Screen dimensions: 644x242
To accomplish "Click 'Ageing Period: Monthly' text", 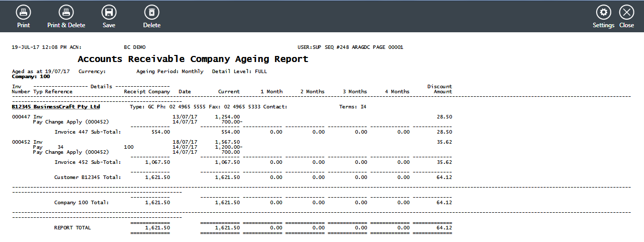I will (x=170, y=72).
